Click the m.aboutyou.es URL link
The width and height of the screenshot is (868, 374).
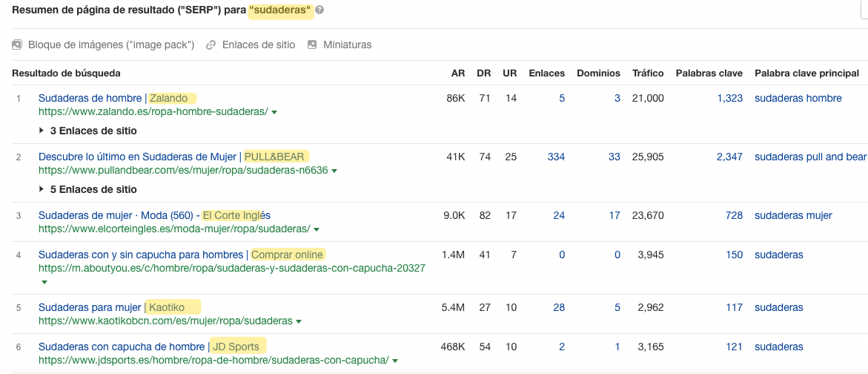[232, 269]
